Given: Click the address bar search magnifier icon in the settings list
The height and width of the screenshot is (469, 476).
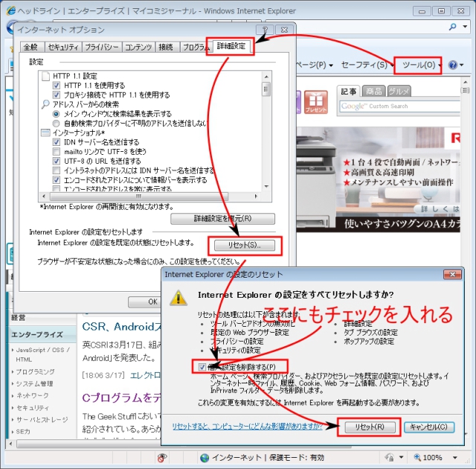Looking at the screenshot, I should tap(45, 104).
